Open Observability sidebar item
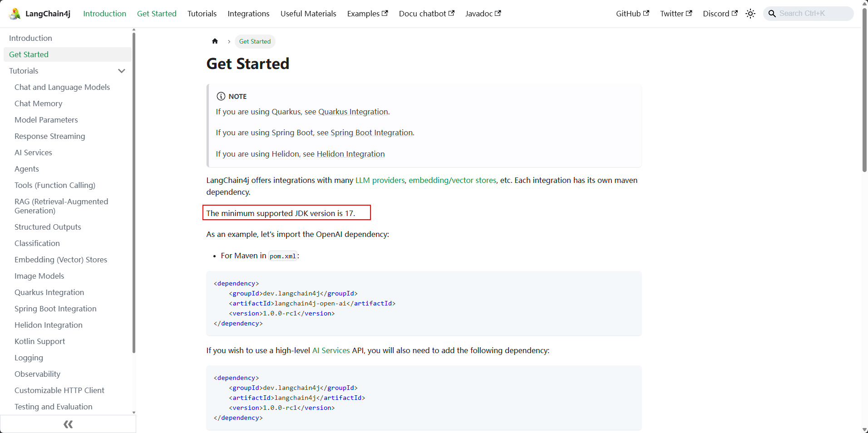 [x=37, y=374]
